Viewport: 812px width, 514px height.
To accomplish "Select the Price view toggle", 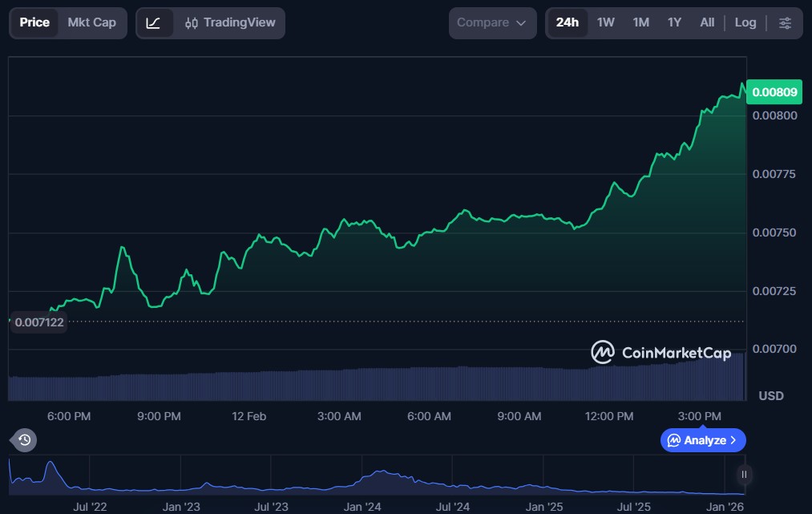I will pos(34,22).
